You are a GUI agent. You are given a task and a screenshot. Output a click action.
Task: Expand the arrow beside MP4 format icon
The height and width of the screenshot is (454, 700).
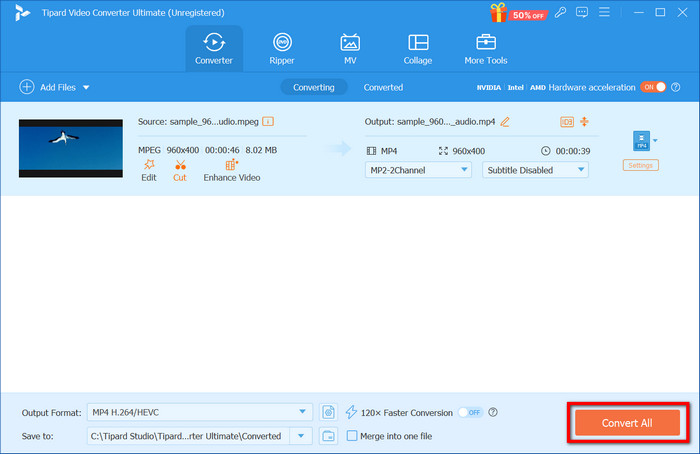click(655, 141)
